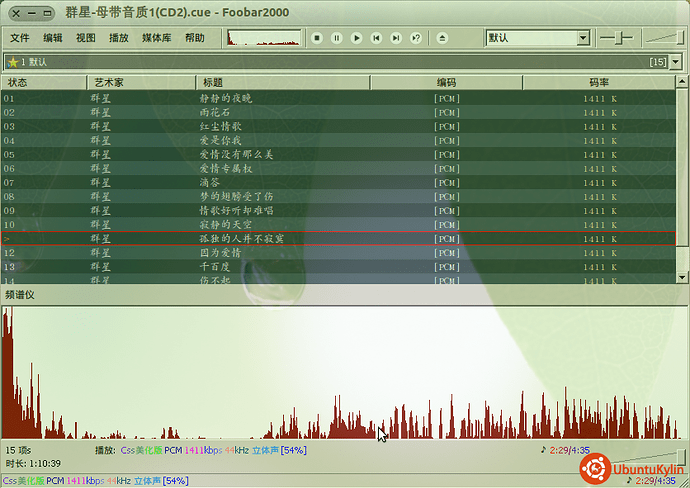Select track 07 in the playlist

pyautogui.click(x=338, y=183)
